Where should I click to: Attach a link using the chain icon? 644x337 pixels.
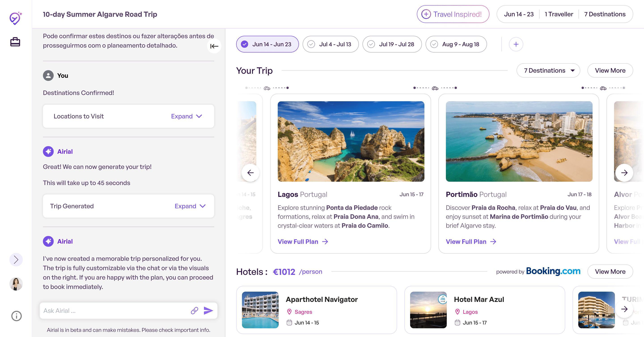coord(195,311)
